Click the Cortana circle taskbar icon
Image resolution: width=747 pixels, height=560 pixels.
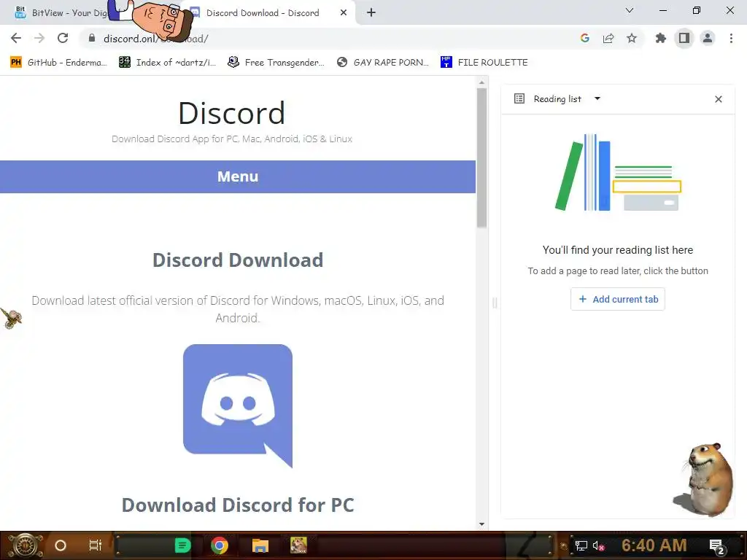[x=61, y=545]
